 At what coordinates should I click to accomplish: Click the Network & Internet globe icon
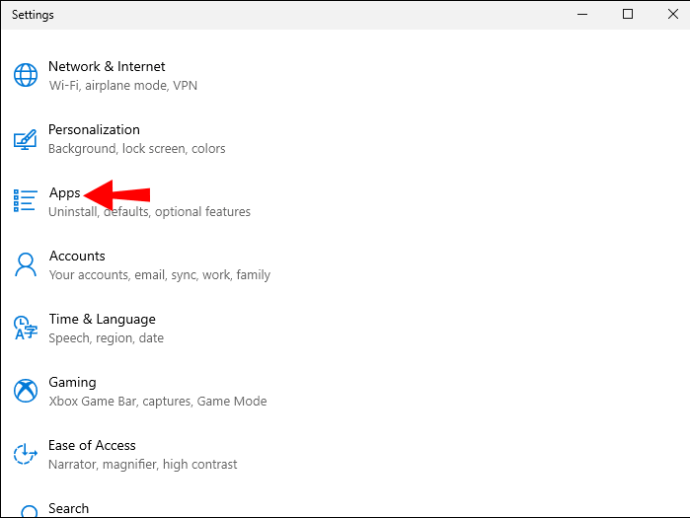[x=26, y=75]
